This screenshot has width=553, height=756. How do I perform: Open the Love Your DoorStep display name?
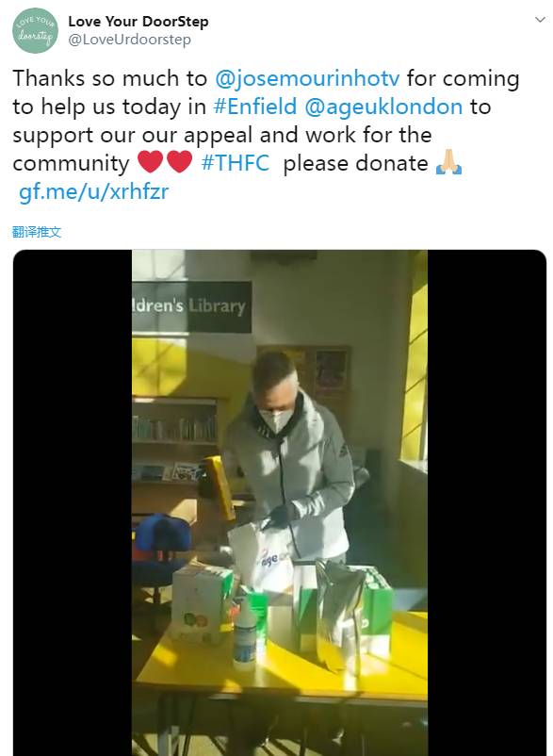coord(138,22)
